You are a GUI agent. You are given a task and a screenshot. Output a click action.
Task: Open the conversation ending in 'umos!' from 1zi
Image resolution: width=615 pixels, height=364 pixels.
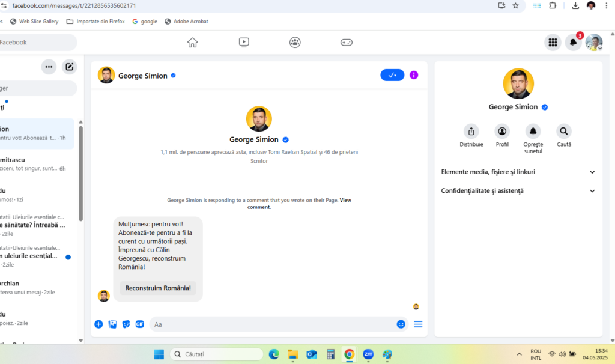point(37,195)
